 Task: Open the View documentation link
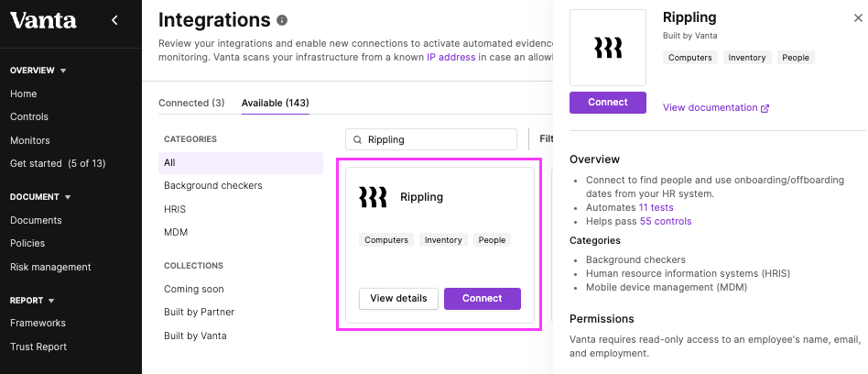pos(711,107)
